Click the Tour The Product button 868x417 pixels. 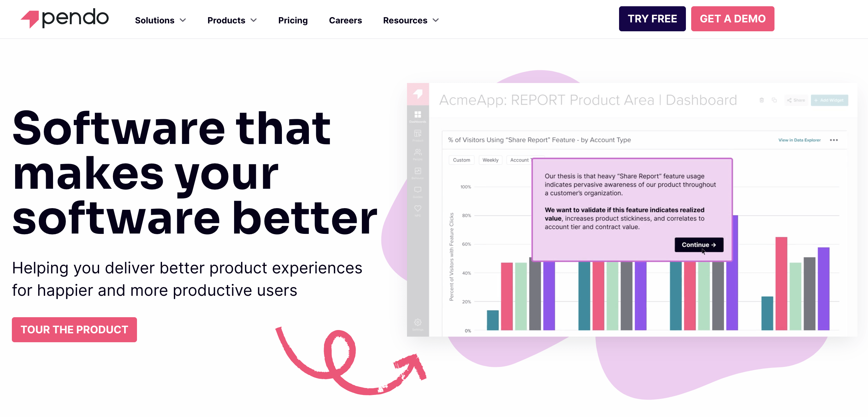[74, 329]
